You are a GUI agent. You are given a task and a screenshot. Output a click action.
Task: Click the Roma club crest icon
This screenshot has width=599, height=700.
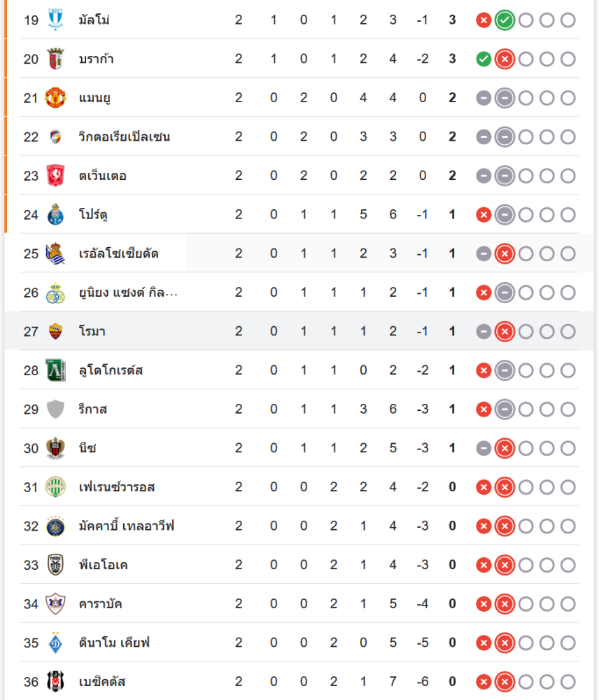pyautogui.click(x=55, y=331)
